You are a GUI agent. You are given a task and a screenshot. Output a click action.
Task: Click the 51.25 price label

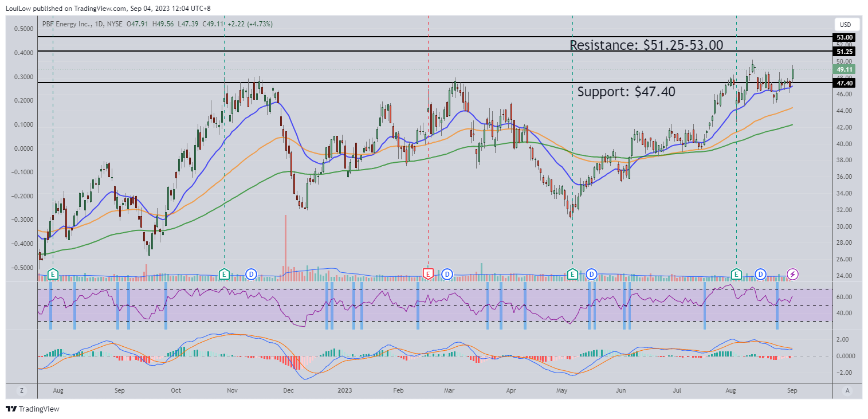tap(845, 52)
